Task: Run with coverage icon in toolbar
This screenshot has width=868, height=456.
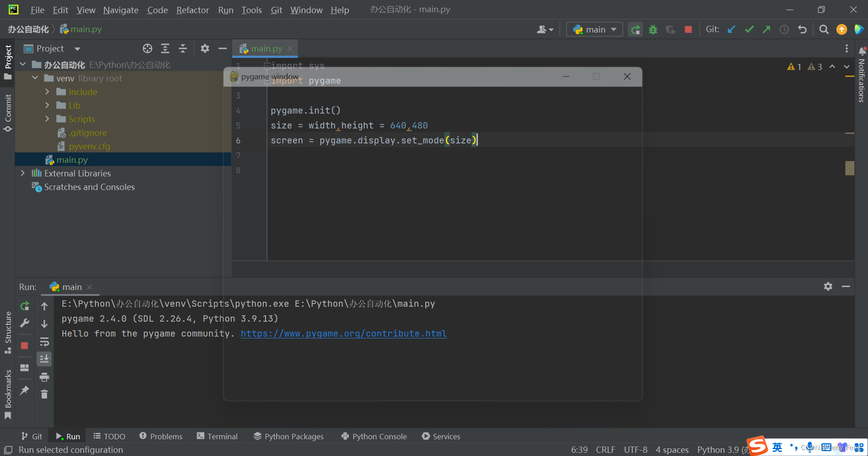Action: click(671, 29)
